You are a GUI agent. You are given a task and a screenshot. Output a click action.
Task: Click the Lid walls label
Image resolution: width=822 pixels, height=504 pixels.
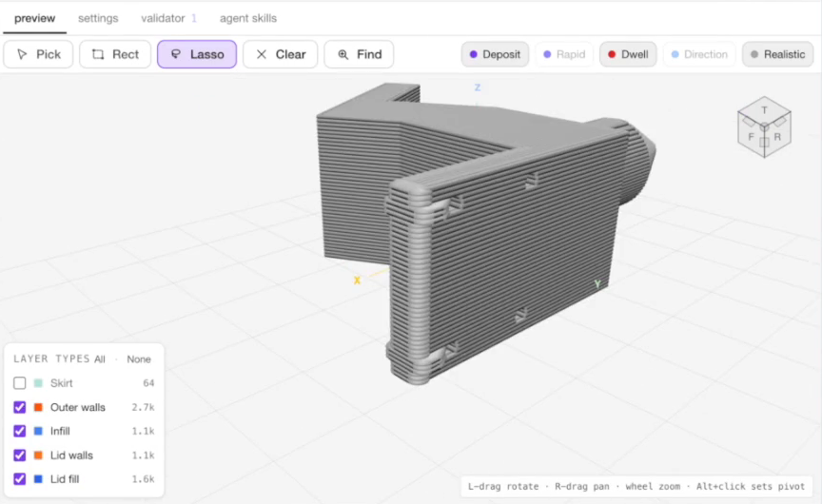tap(71, 456)
